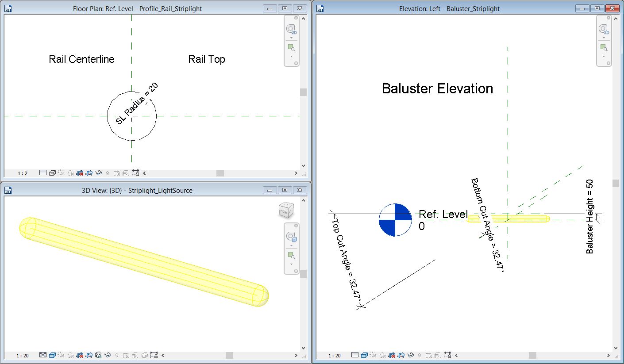This screenshot has width=624, height=364.
Task: Expand zoom options arrow in Elevation navigation bar
Action: (604, 56)
